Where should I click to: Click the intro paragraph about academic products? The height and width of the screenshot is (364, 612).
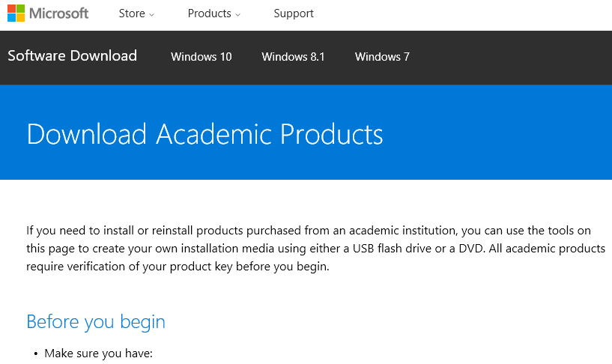tap(315, 247)
